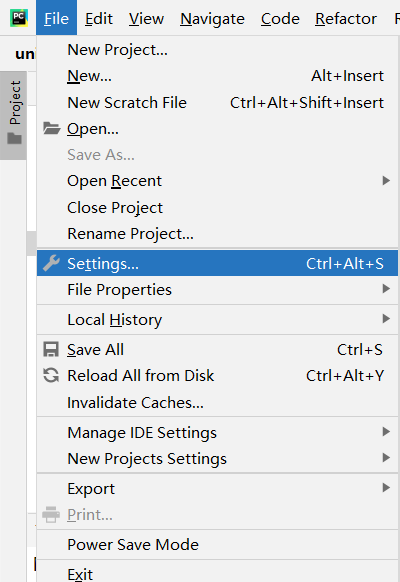
Task: Open the Navigate menu
Action: coord(212,19)
